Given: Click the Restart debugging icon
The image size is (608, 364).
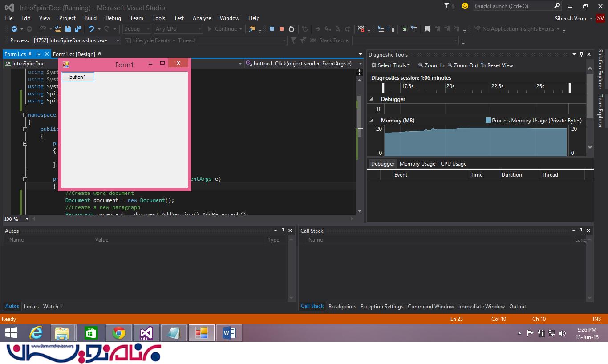Looking at the screenshot, I should tap(292, 29).
